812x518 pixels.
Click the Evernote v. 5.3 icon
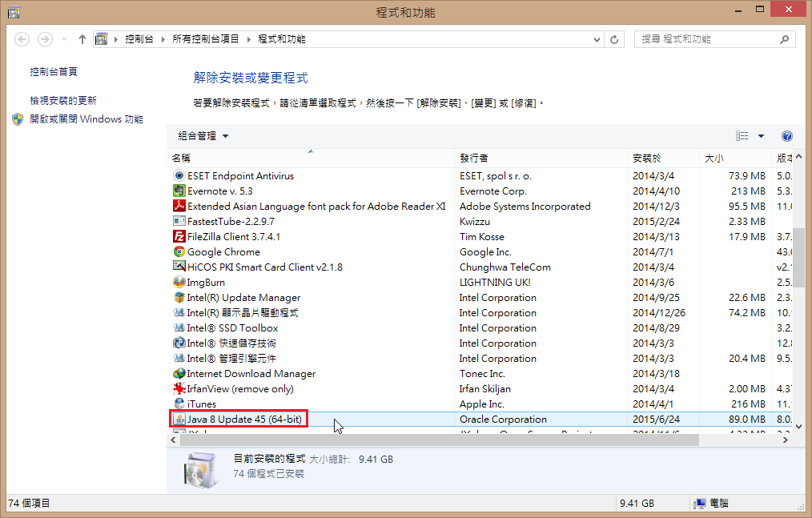click(179, 191)
